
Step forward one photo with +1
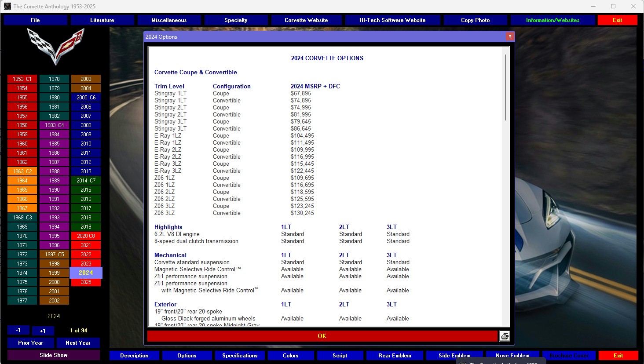43,331
